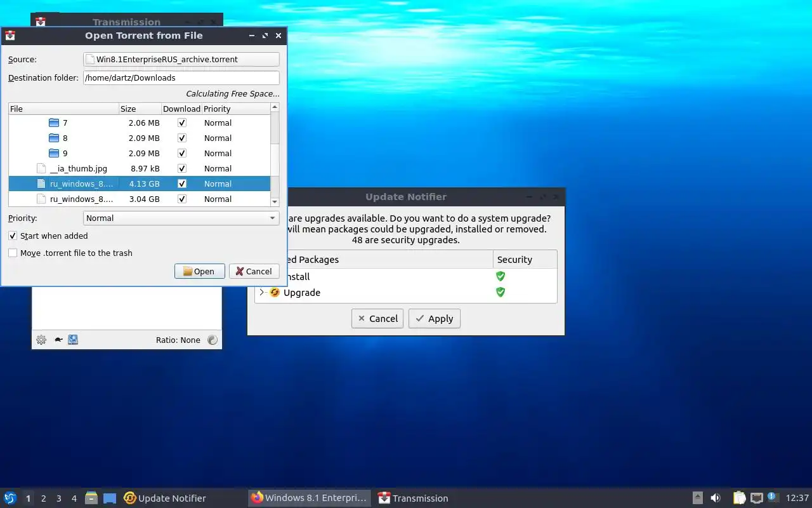Click the folder 7 icon in the file list
Screen dimensions: 812x508
pos(54,123)
